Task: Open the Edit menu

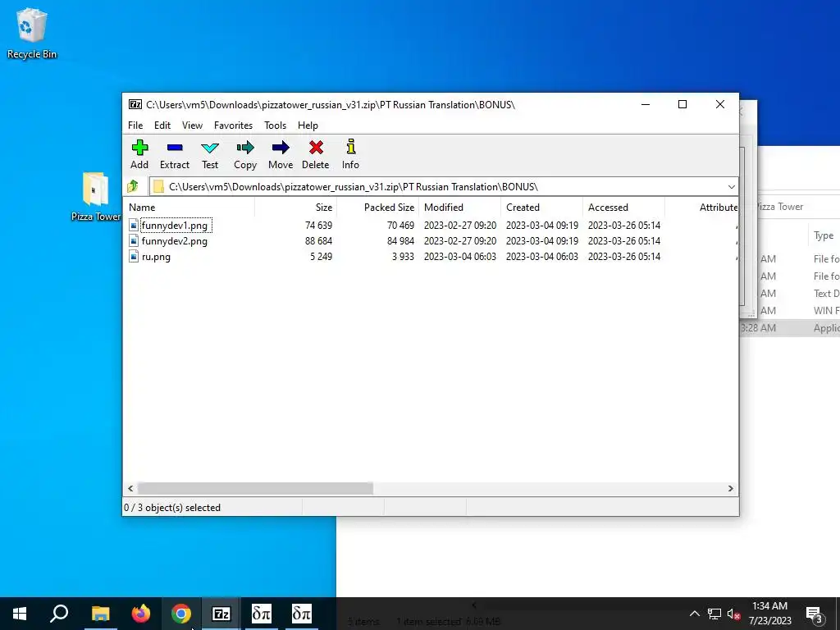Action: pos(162,126)
